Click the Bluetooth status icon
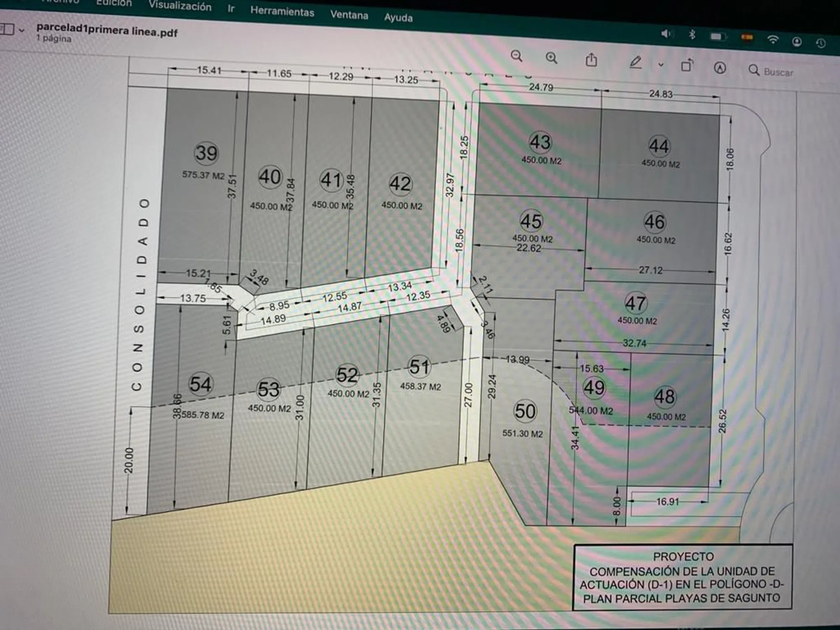 tap(692, 34)
